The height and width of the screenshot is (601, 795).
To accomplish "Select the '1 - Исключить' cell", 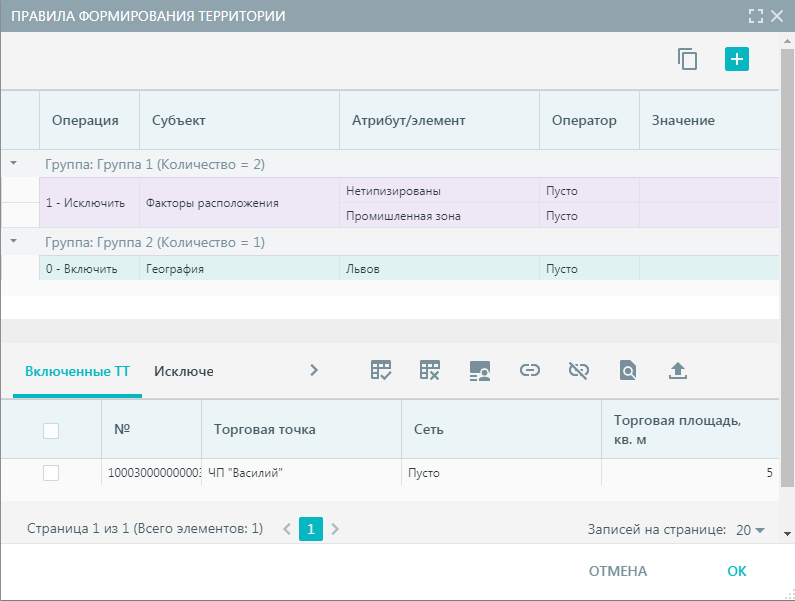I will point(90,203).
